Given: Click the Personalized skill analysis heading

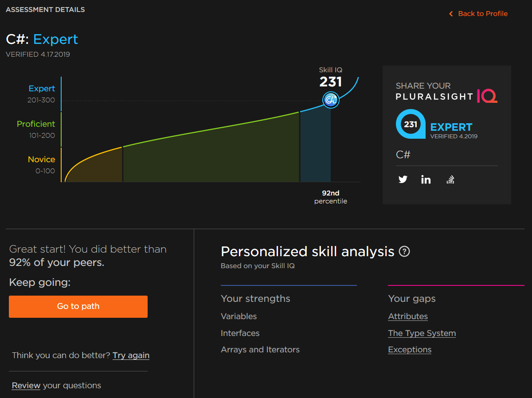Looking at the screenshot, I should 308,252.
